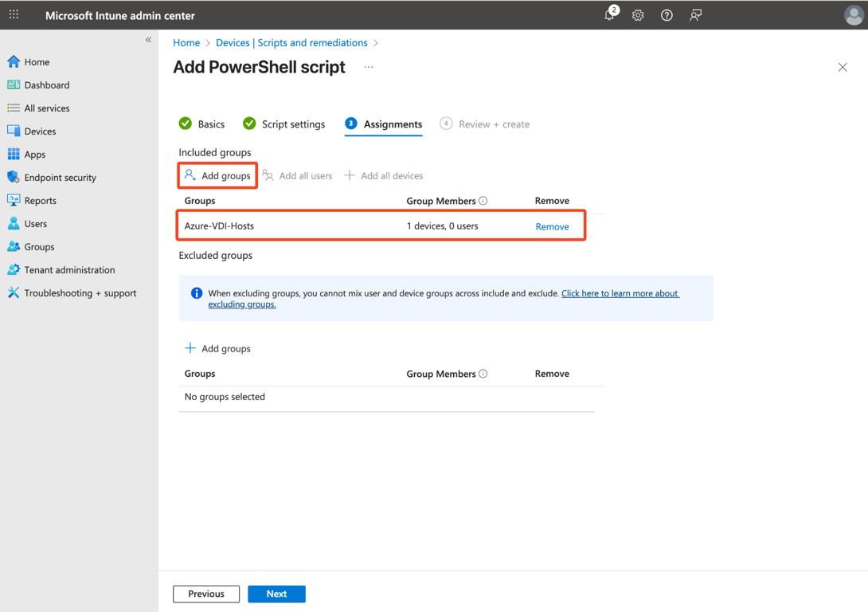Open the notifications bell
Viewport: 868px width, 612px height.
[609, 15]
